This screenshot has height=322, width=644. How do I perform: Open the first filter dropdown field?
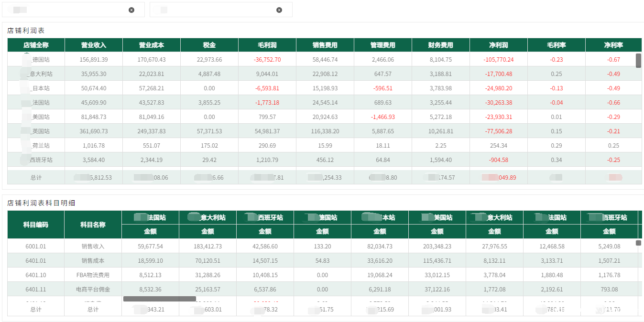(67, 10)
